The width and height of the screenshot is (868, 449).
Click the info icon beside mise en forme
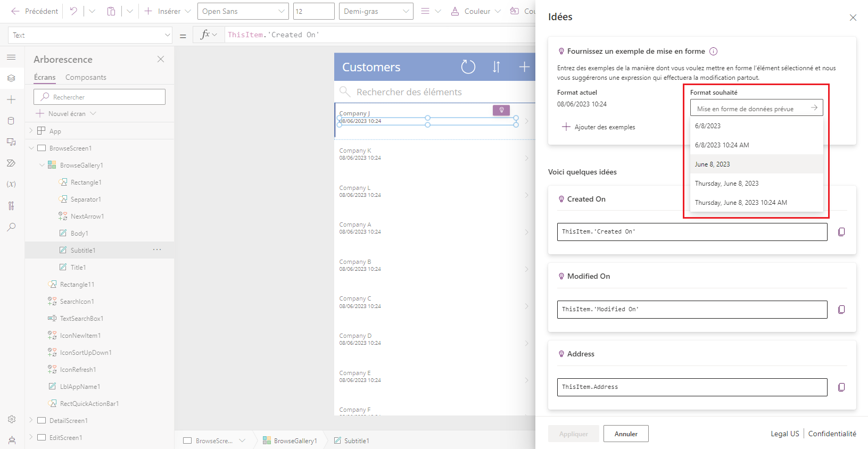coord(714,52)
